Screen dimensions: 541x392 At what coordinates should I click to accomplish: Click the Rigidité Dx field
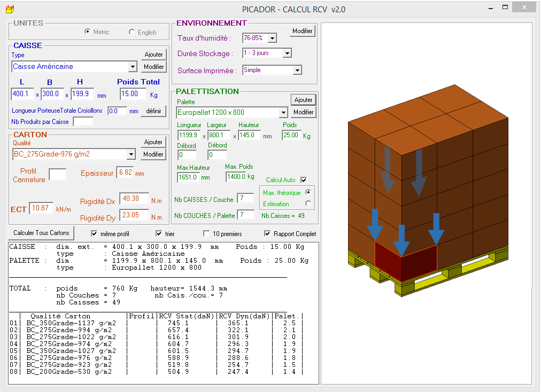pos(134,199)
